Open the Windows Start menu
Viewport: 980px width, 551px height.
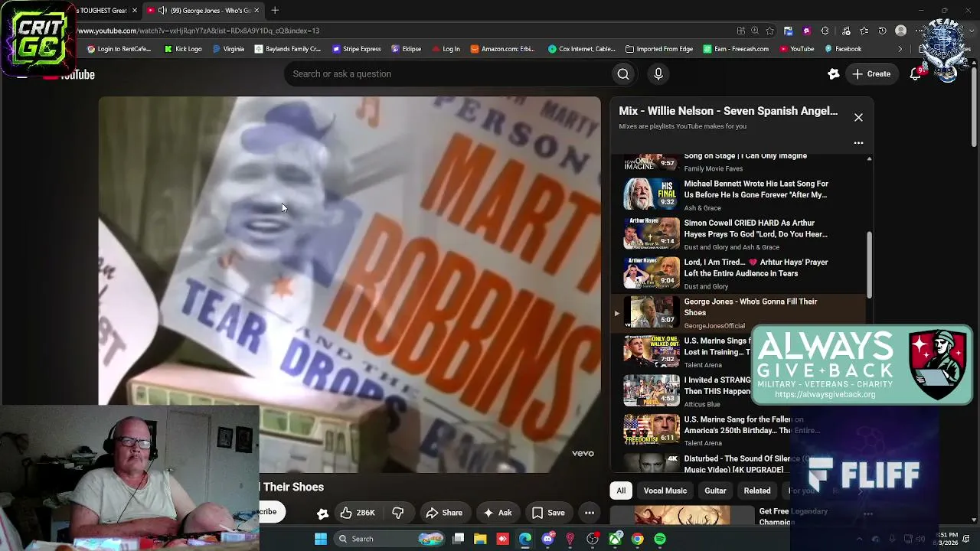pos(321,539)
